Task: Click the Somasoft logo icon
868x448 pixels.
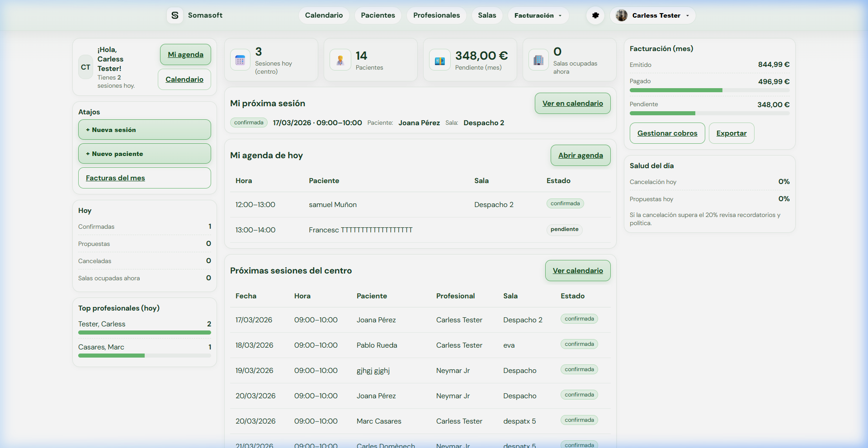Action: click(x=175, y=15)
